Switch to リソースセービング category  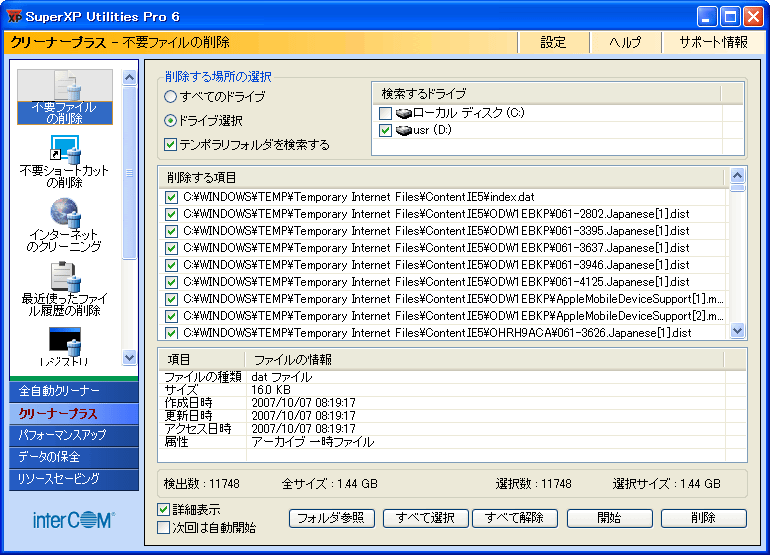pyautogui.click(x=74, y=479)
